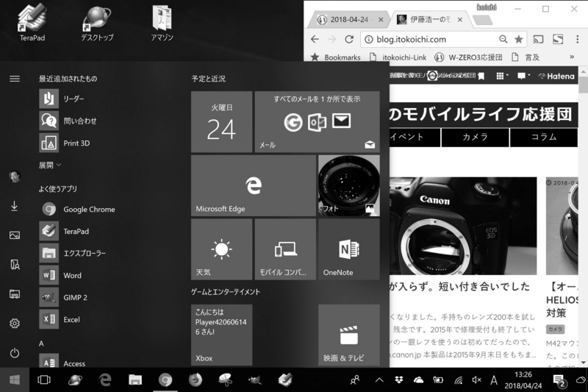The width and height of the screenshot is (588, 392).
Task: Switch to the 2018-04-24 Chrome tab
Action: pyautogui.click(x=347, y=20)
